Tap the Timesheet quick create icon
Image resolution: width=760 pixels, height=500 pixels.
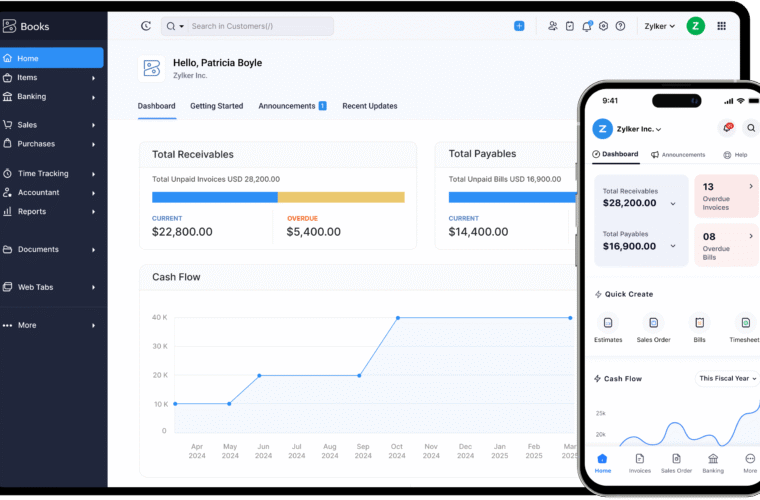click(x=745, y=323)
